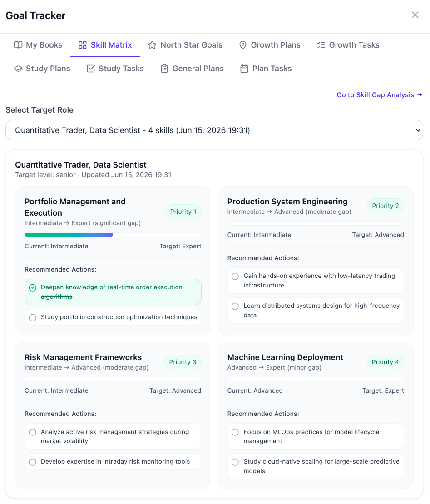The image size is (430, 504).
Task: Click the star icon for North Star Goals
Action: 152,45
